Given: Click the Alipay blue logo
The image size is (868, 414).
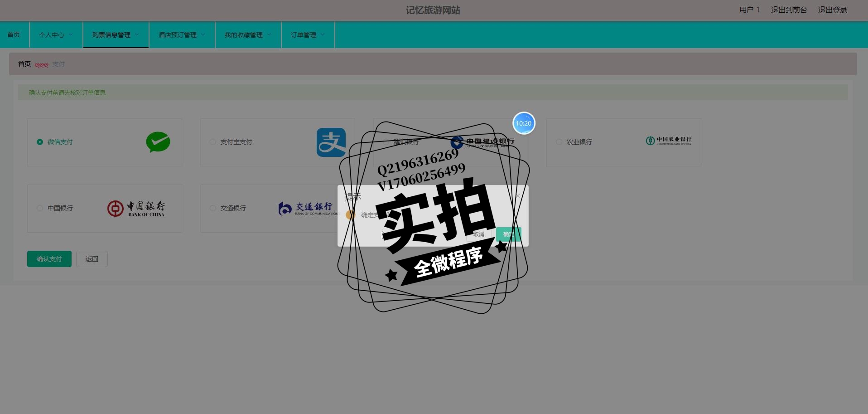Looking at the screenshot, I should pyautogui.click(x=331, y=142).
